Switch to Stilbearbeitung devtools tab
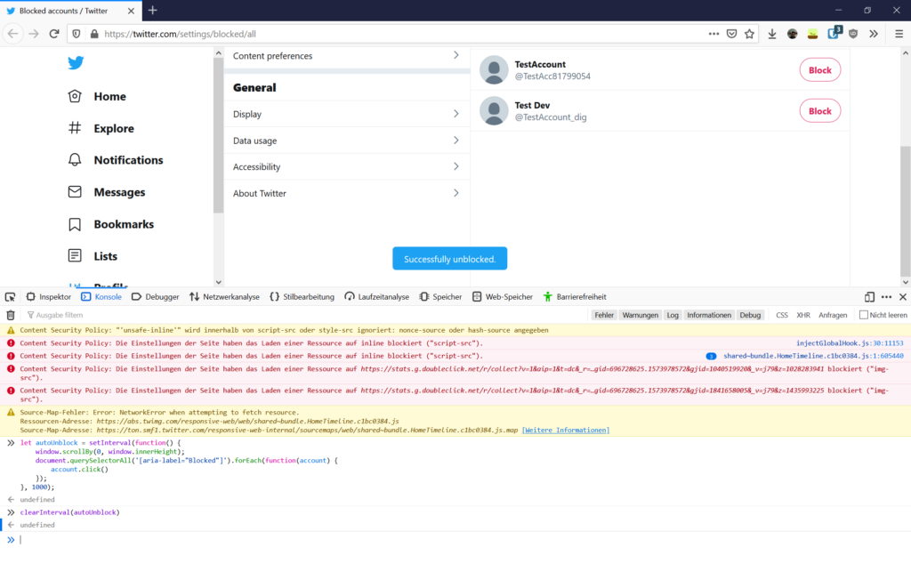 [302, 297]
